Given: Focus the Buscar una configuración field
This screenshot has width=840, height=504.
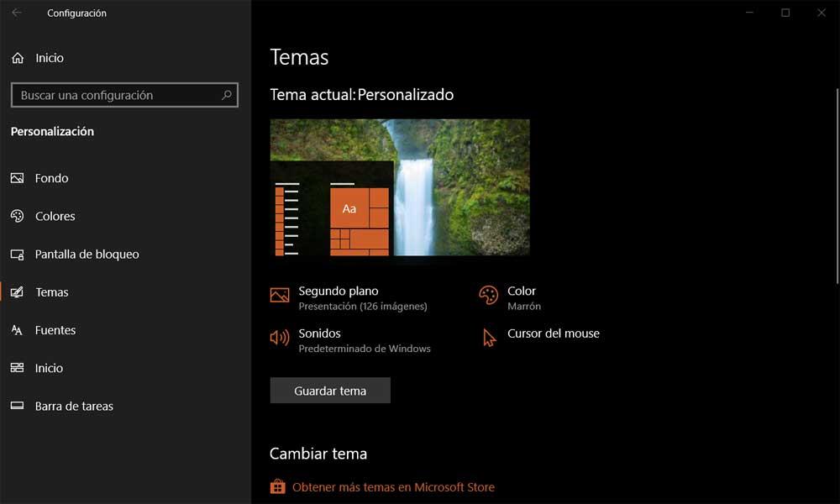Looking at the screenshot, I should [124, 95].
